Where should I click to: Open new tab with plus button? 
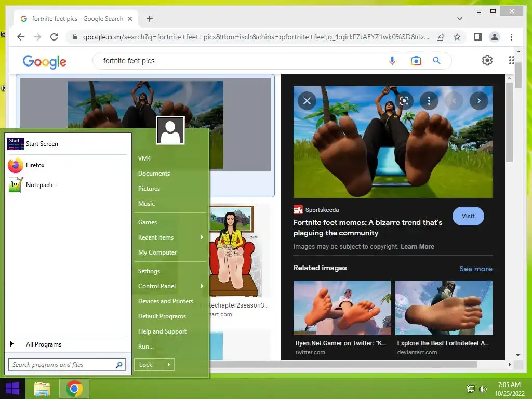click(x=149, y=19)
